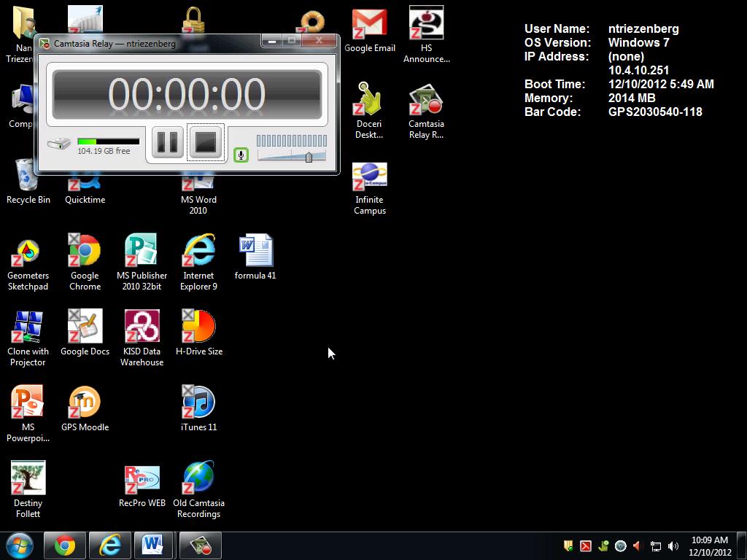Click the round gray tray icon
This screenshot has width=747, height=560.
click(620, 545)
